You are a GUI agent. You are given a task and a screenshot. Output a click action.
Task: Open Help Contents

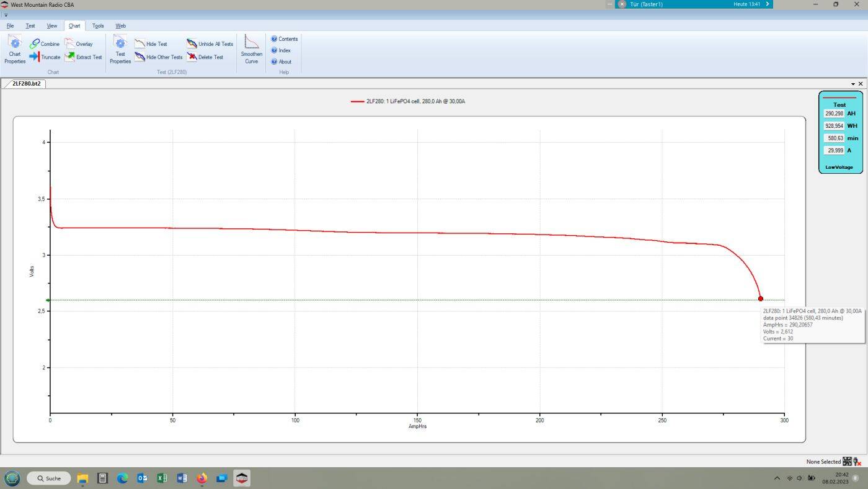pyautogui.click(x=285, y=39)
